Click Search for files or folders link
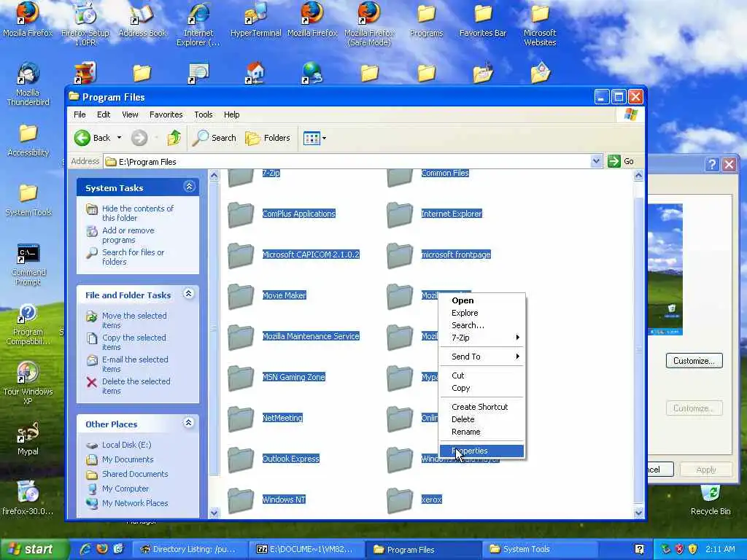Viewport: 747px width, 560px height. tap(133, 257)
